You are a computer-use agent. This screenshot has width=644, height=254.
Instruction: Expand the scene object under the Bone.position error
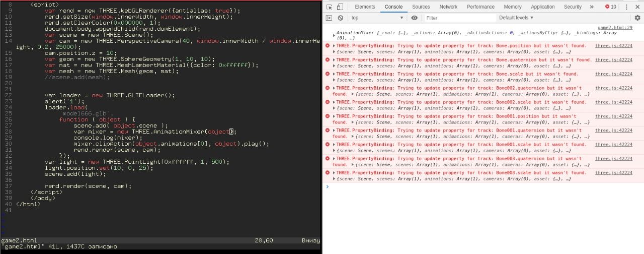pyautogui.click(x=335, y=52)
